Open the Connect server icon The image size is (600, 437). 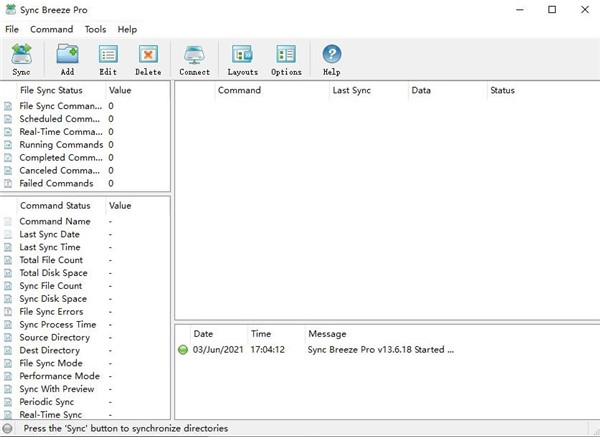(x=194, y=59)
